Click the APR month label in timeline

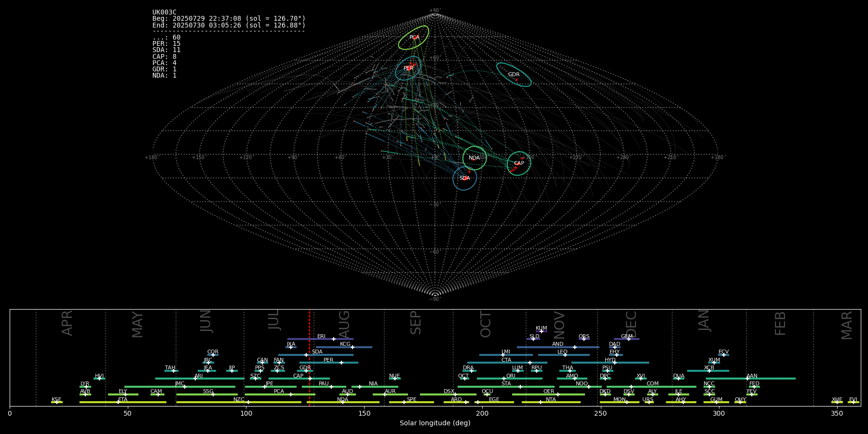67,323
